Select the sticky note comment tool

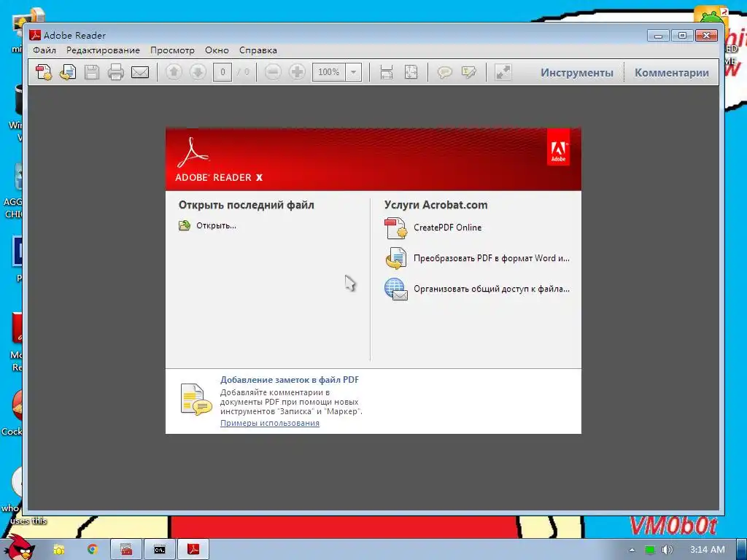tap(444, 72)
